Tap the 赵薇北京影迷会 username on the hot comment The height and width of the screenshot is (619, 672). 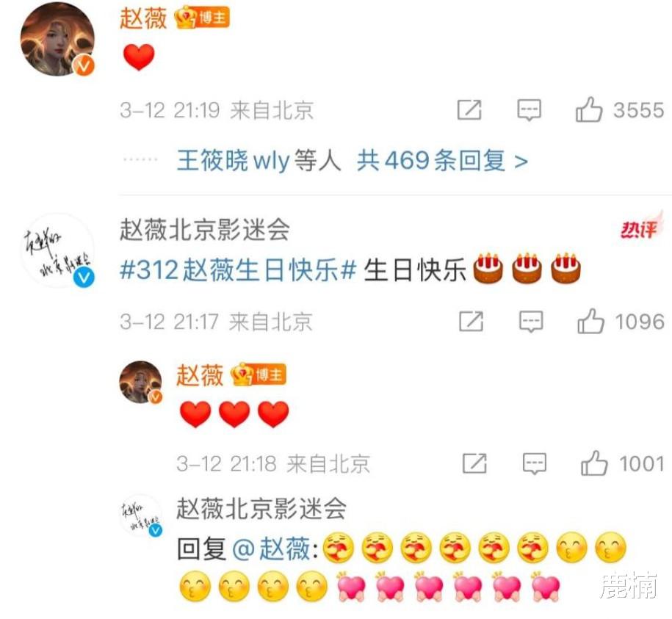coord(205,229)
